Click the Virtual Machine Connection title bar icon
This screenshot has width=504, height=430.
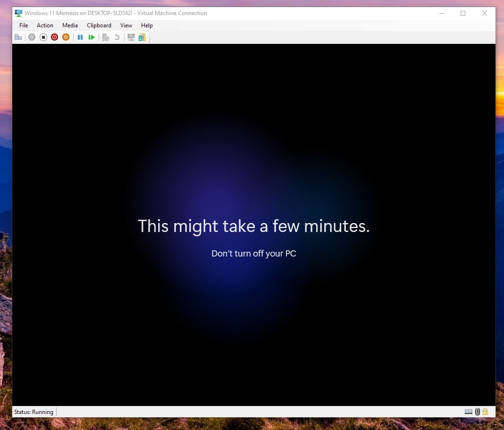(18, 13)
